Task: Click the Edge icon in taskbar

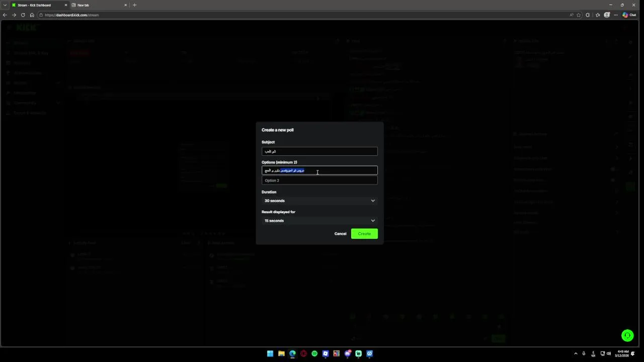Action: pos(292,353)
